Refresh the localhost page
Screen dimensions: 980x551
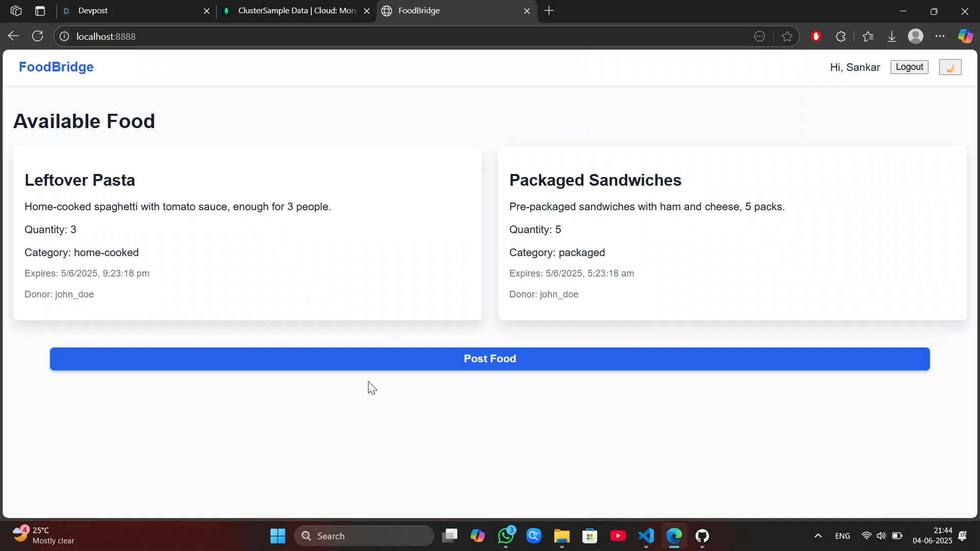pos(37,36)
